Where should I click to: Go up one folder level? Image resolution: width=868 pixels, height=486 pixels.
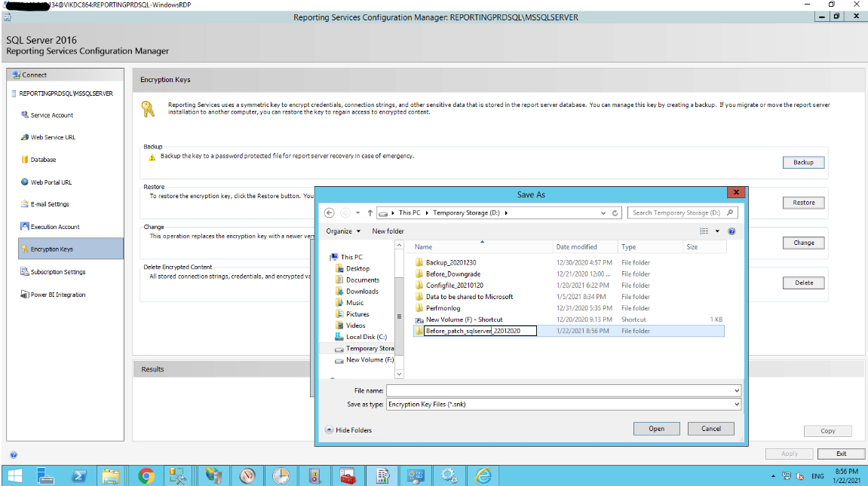point(370,213)
